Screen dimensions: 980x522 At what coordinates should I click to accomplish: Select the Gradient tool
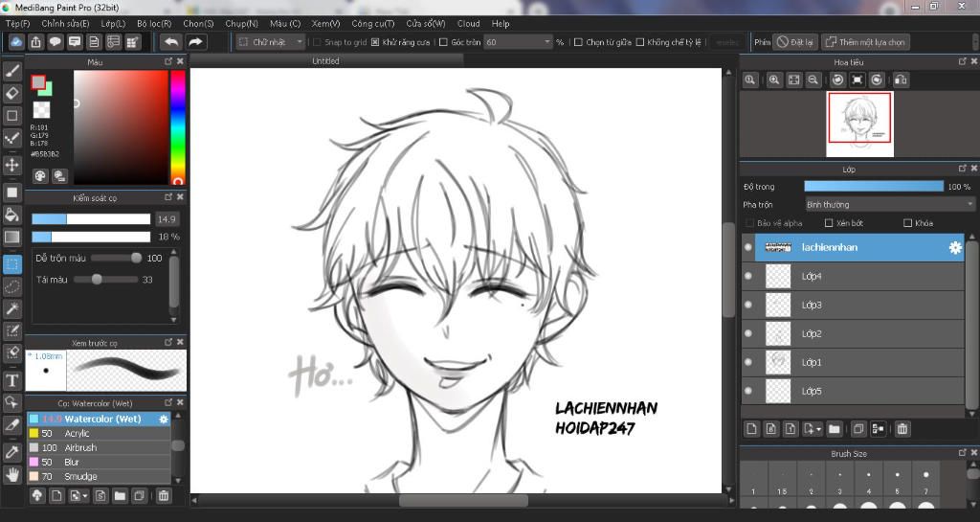click(x=11, y=237)
